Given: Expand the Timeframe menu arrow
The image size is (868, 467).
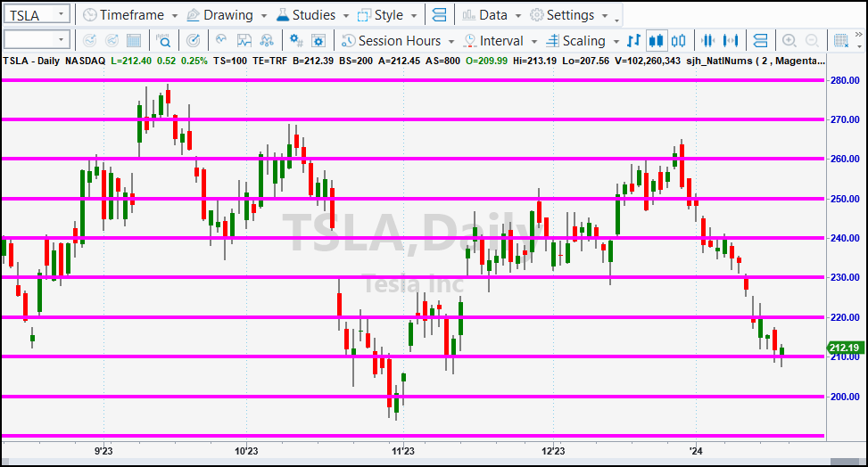Looking at the screenshot, I should point(174,15).
